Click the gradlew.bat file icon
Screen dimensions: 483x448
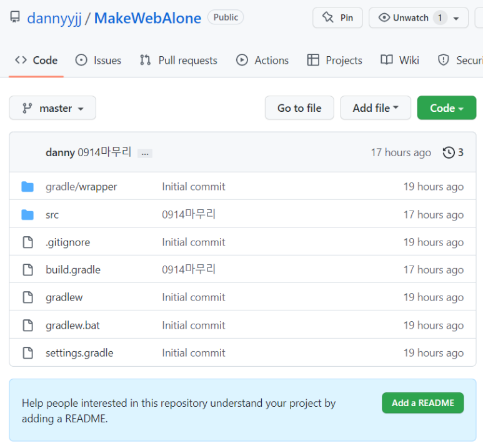coord(27,326)
